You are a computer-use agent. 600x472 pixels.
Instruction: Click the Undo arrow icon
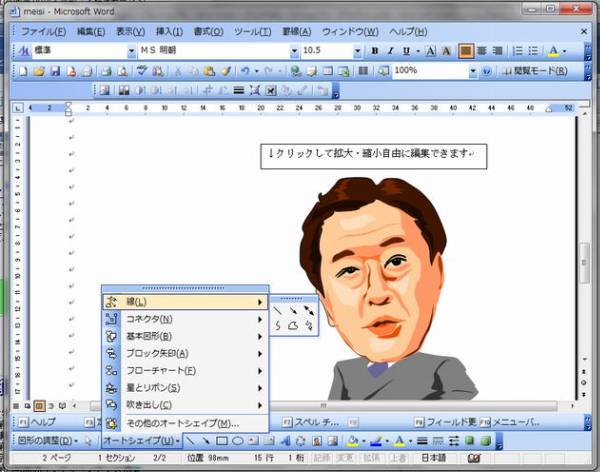click(x=245, y=71)
